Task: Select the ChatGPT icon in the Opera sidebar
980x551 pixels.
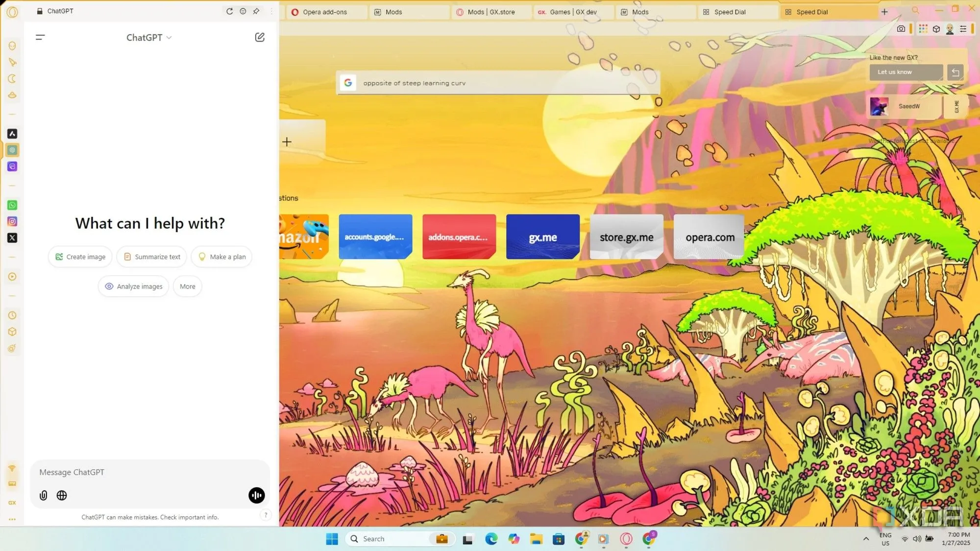Action: point(12,150)
